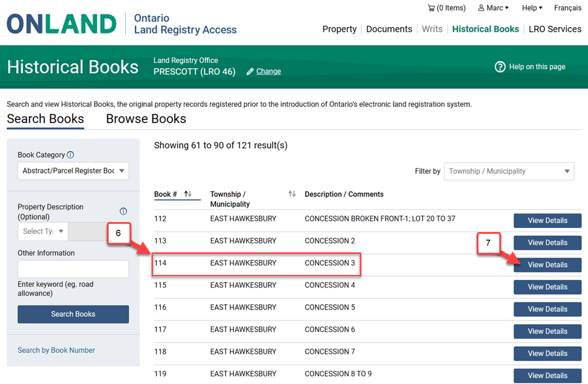Click the Property Description info icon
Screen dimensions: 588x384
tap(123, 211)
